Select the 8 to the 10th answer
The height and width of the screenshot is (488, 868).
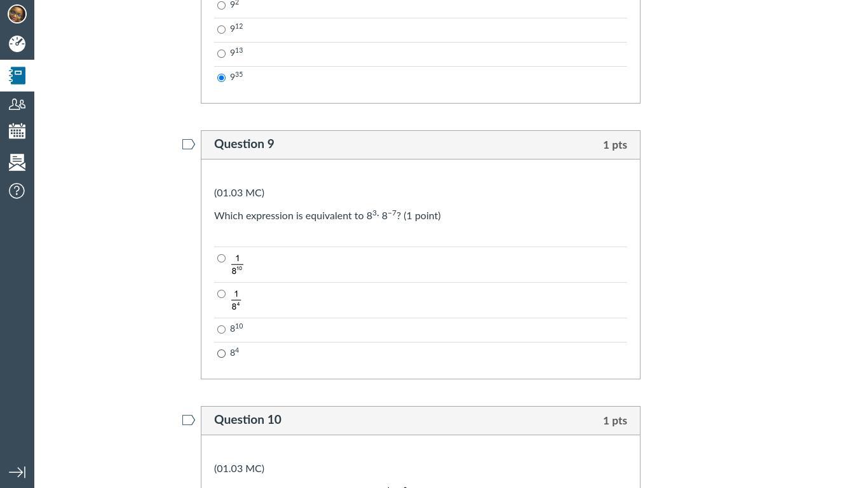(x=221, y=330)
